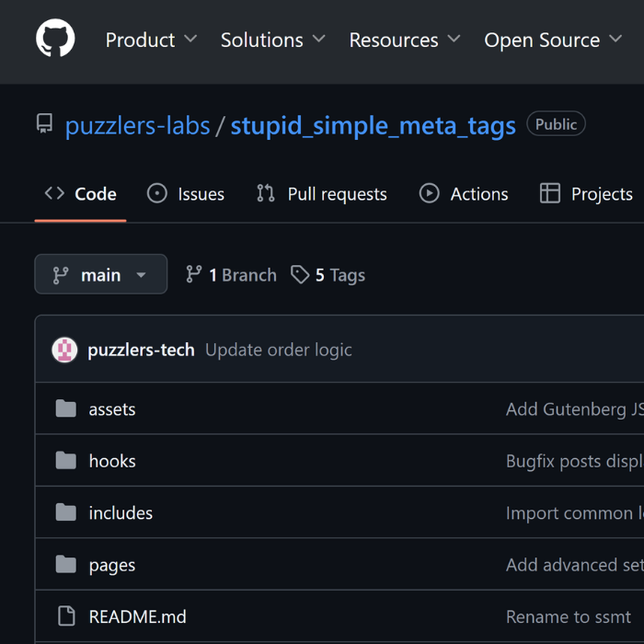View the Update order logic commit

click(278, 350)
